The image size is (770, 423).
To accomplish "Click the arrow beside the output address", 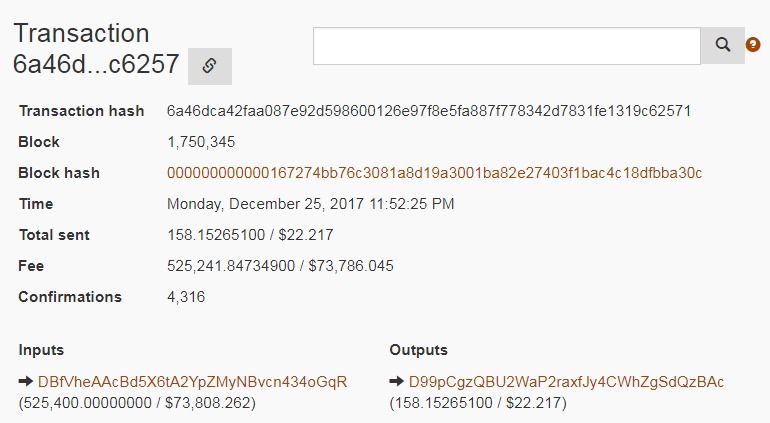I will click(x=396, y=381).
